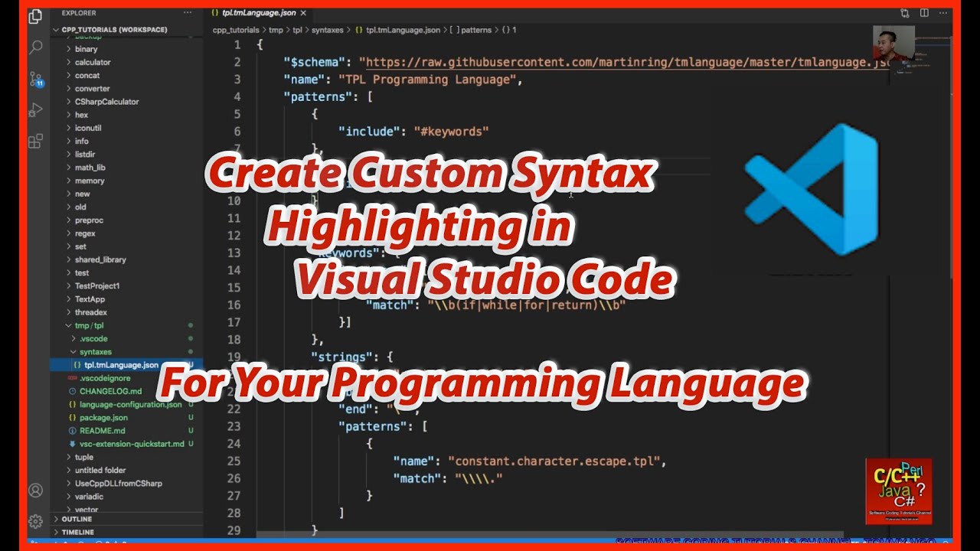Click the icon beside .vscodeignore
The width and height of the screenshot is (980, 551).
(73, 378)
